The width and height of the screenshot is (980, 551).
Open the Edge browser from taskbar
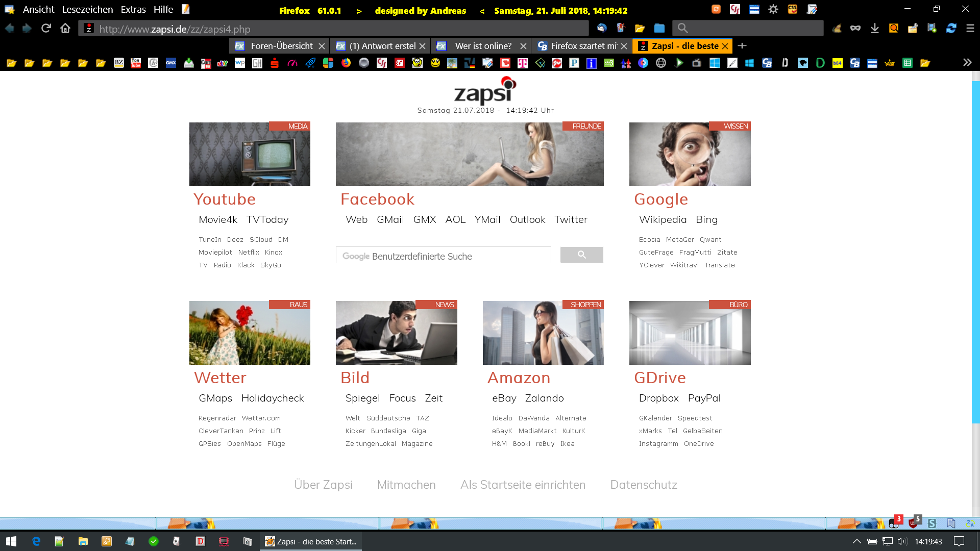pyautogui.click(x=36, y=541)
